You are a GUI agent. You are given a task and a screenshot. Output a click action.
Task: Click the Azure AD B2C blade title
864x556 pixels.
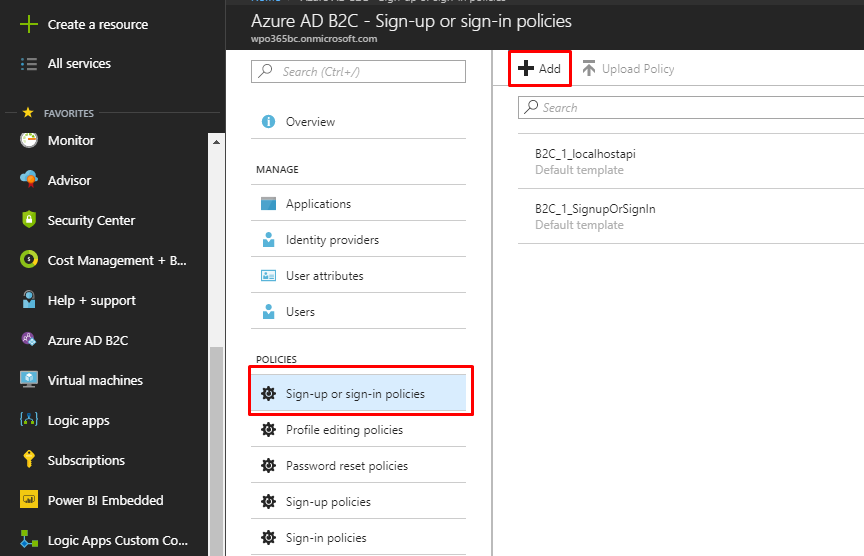411,21
